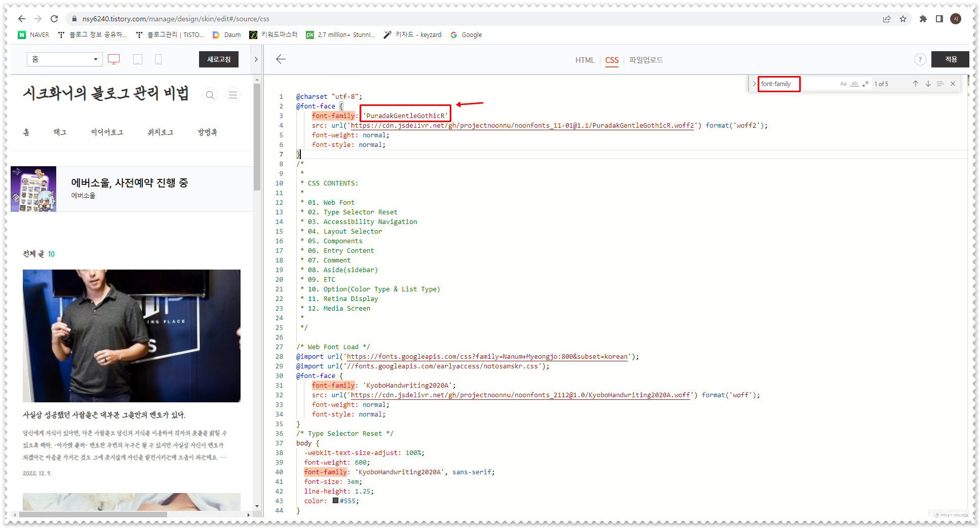
Task: Click the 미디어로그 menu in blog preview
Action: (x=107, y=132)
